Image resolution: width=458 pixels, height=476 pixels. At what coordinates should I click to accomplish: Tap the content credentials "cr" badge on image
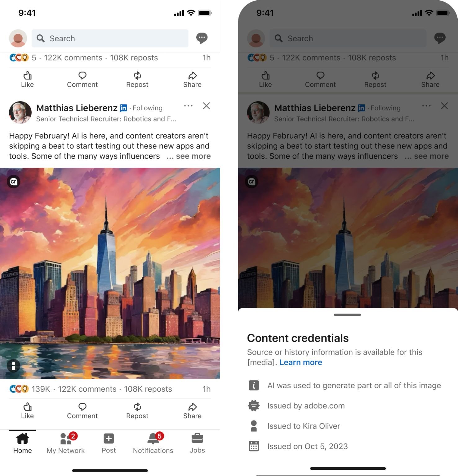pyautogui.click(x=14, y=182)
